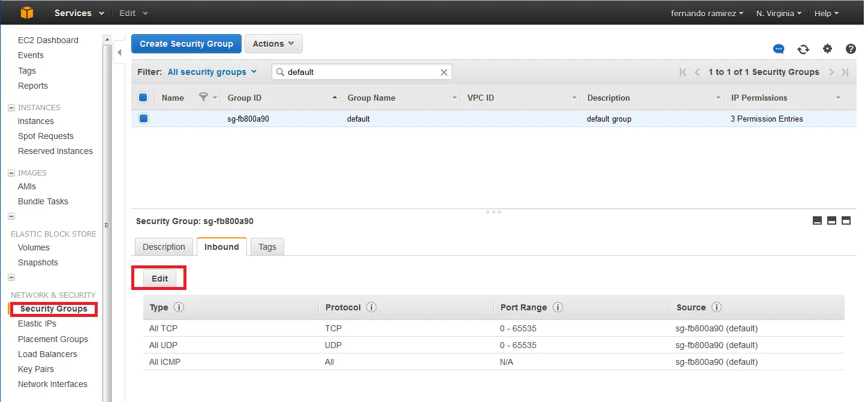Open Instances in the sidebar
868x402 pixels.
[36, 121]
